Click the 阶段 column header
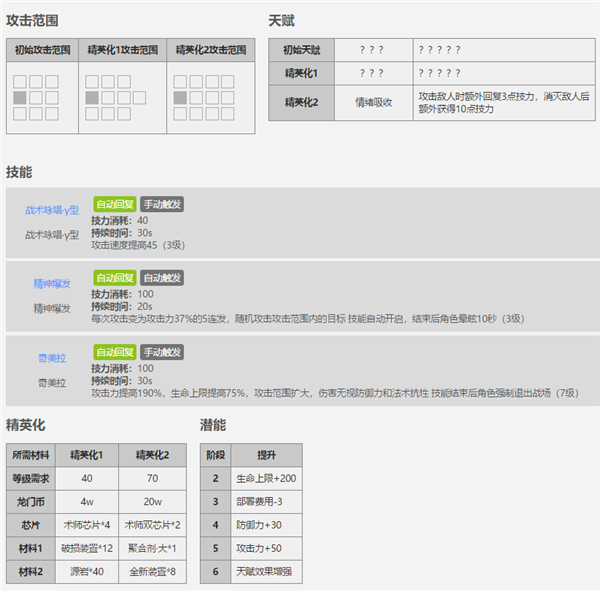The image size is (600, 591). (x=215, y=455)
